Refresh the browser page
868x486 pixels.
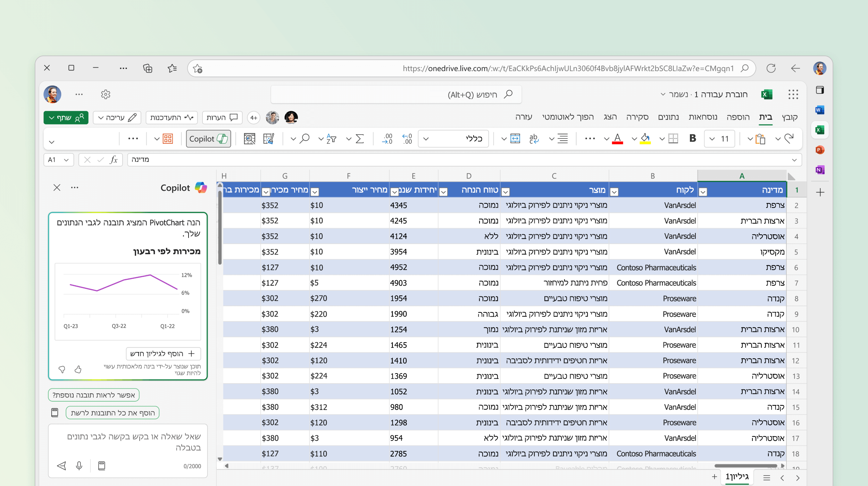tap(771, 68)
